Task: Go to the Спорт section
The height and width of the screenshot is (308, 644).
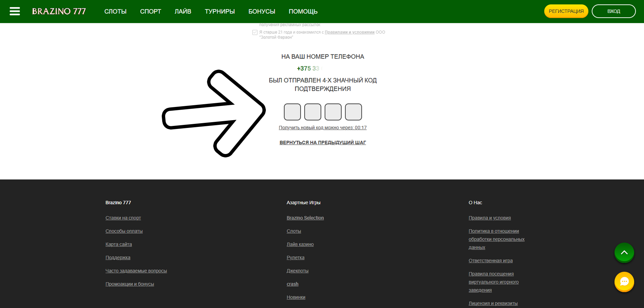Action: point(150,12)
